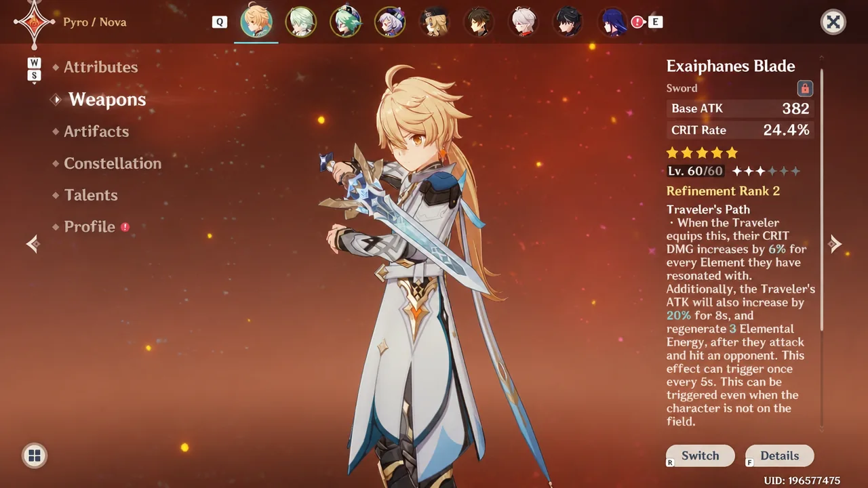Click the W key menu-up indicator
Screen dimensions: 868x488
(x=34, y=63)
